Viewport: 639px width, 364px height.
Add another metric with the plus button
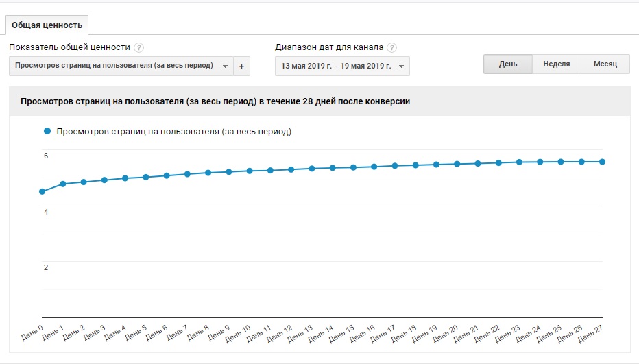pyautogui.click(x=241, y=66)
